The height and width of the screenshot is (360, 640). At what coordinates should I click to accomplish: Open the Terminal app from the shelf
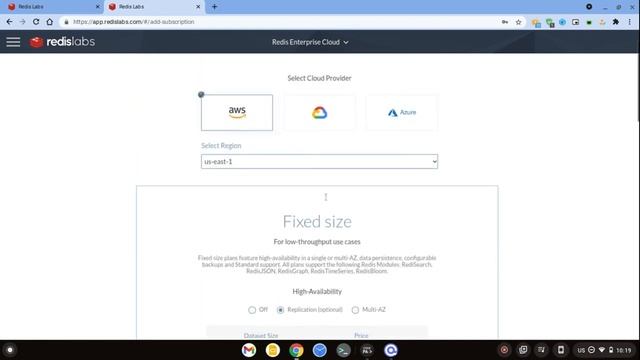point(343,350)
